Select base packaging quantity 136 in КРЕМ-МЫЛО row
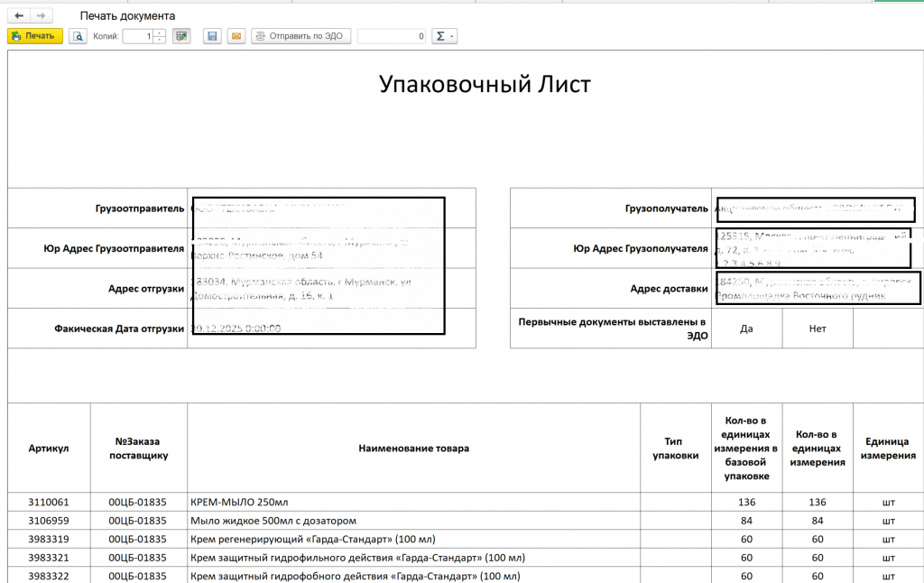 tap(746, 503)
